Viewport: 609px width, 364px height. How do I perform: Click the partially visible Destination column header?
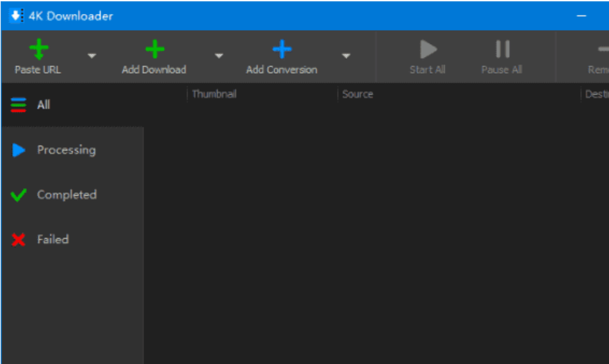point(596,94)
